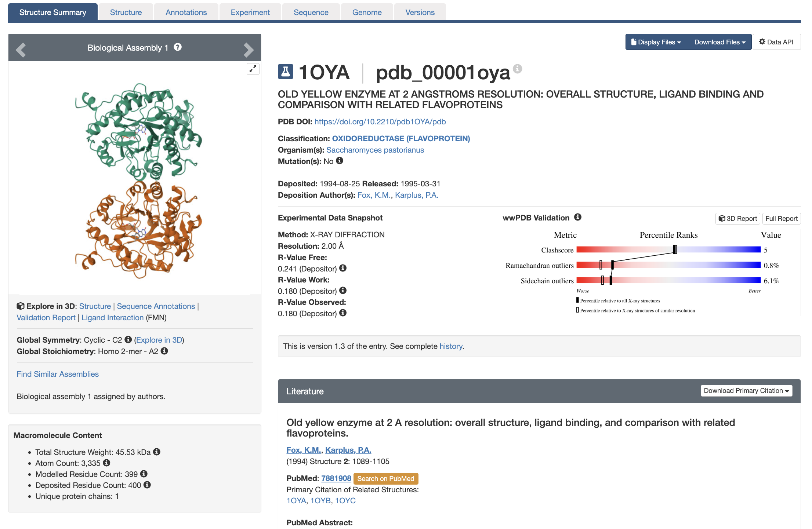Click info icon beside Global Symmetry C2
The image size is (812, 529).
coord(128,340)
